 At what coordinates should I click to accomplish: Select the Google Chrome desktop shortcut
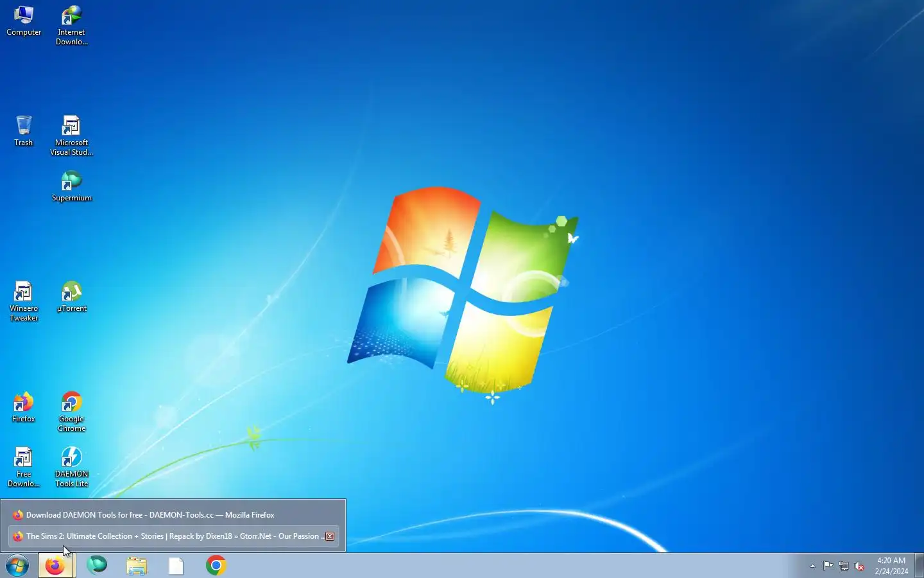tap(71, 412)
